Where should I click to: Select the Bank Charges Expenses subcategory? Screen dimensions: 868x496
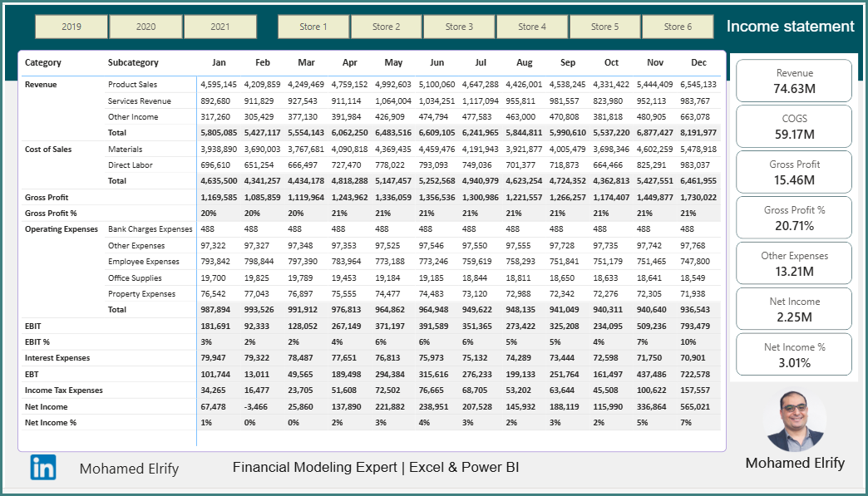150,229
